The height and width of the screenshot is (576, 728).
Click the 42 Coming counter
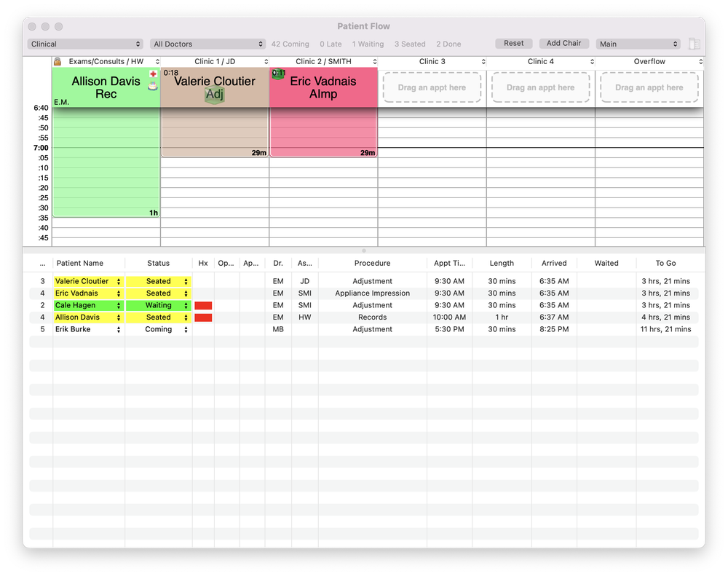pos(290,44)
